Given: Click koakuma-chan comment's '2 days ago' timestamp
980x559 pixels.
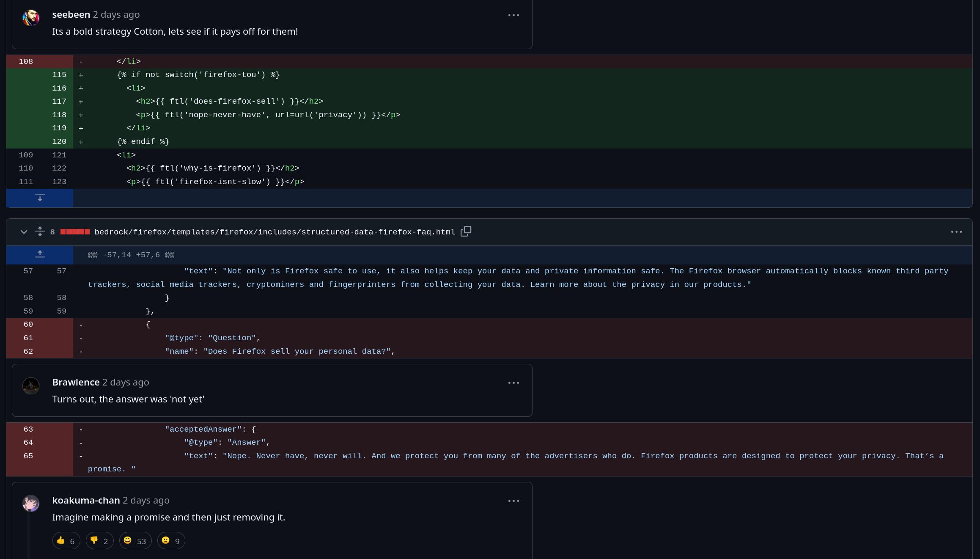Looking at the screenshot, I should point(146,500).
